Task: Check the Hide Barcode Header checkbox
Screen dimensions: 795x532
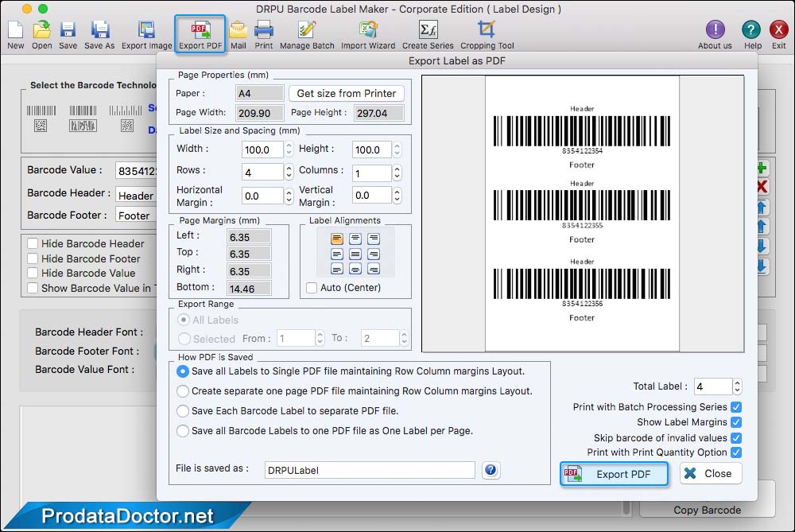Action: pyautogui.click(x=33, y=243)
